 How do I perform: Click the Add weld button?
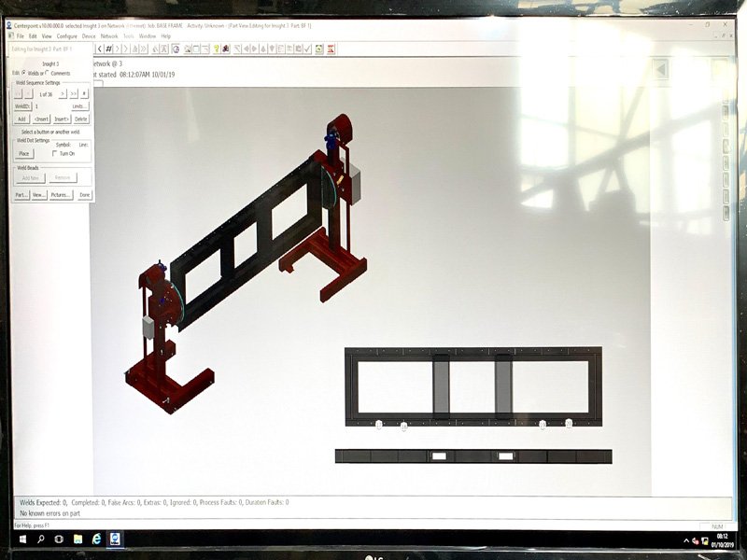pos(21,119)
